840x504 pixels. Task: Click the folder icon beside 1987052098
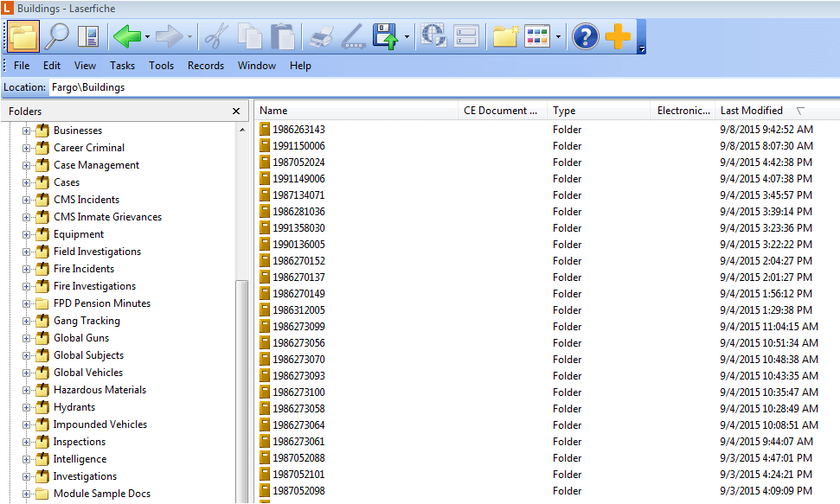click(x=265, y=491)
